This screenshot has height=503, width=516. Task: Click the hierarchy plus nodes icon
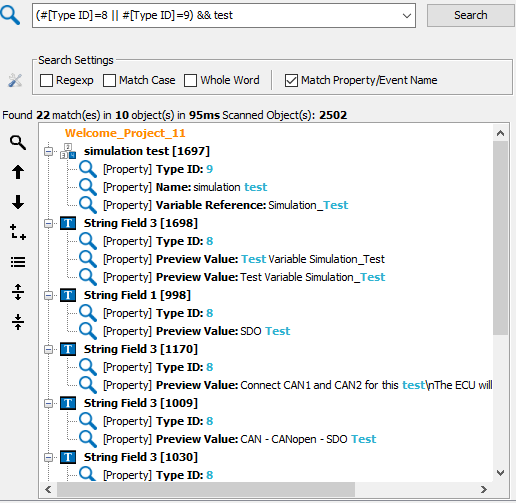coord(18,232)
